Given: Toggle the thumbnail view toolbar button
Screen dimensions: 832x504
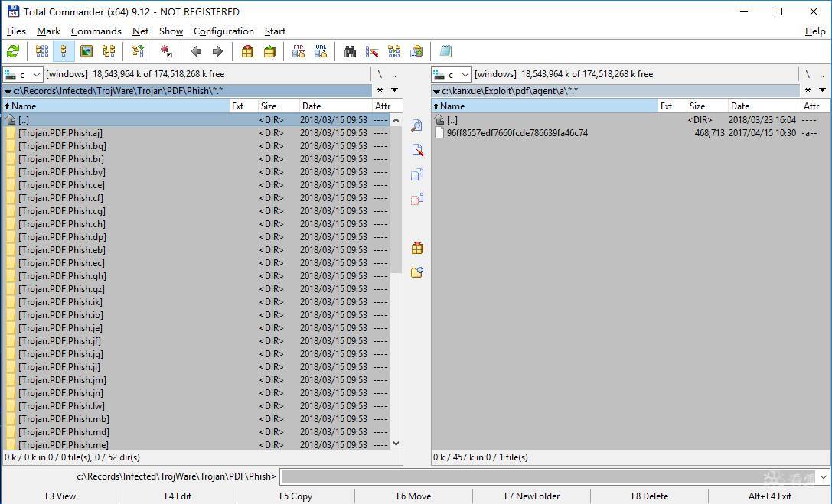Looking at the screenshot, I should pos(86,51).
